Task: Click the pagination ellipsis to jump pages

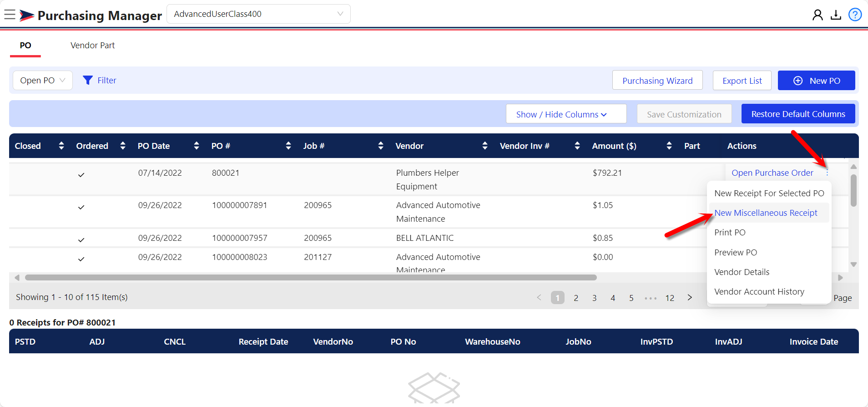Action: coord(651,298)
